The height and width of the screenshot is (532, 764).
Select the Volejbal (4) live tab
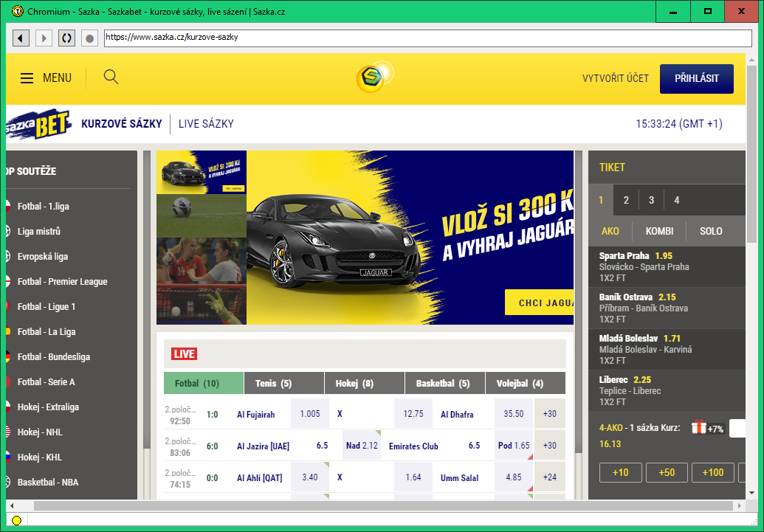pyautogui.click(x=526, y=383)
